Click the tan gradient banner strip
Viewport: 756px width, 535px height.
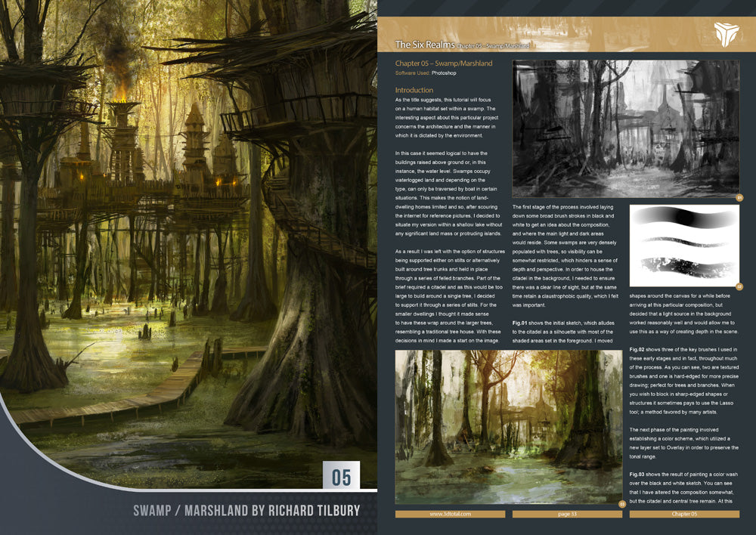coord(567,32)
